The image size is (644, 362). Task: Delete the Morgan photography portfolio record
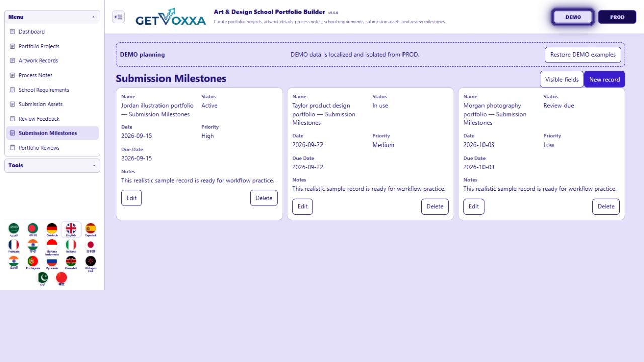[x=606, y=206]
